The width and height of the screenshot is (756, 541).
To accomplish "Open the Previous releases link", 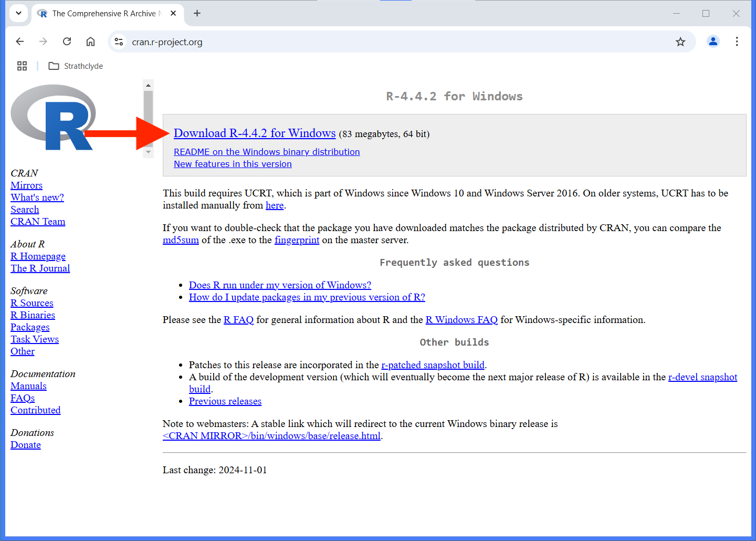I will coord(225,401).
